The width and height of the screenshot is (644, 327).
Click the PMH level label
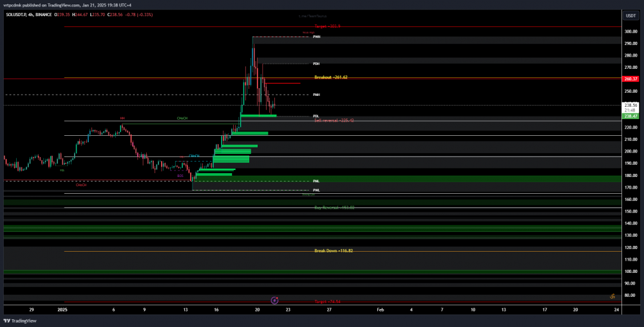pos(316,95)
